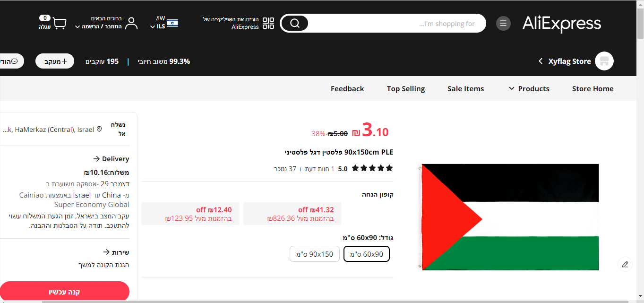Click the ₪12.40 off coupon
644x303 pixels.
(x=190, y=214)
